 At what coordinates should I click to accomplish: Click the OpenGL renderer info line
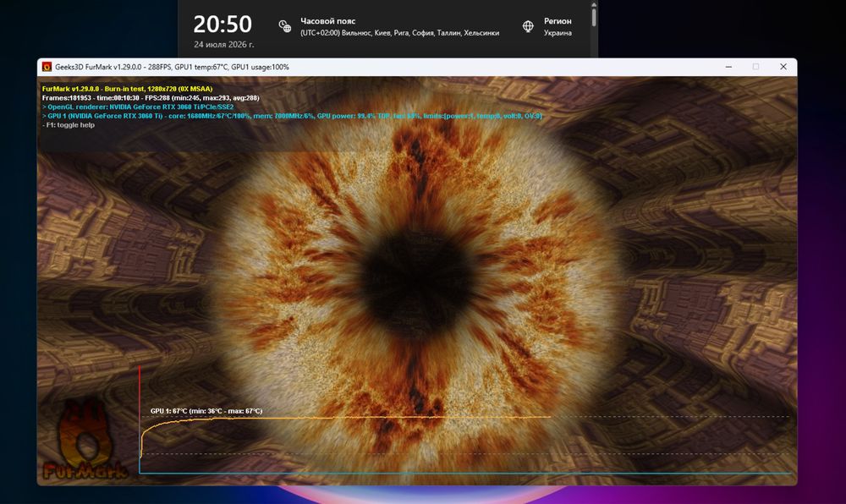pyautogui.click(x=138, y=107)
